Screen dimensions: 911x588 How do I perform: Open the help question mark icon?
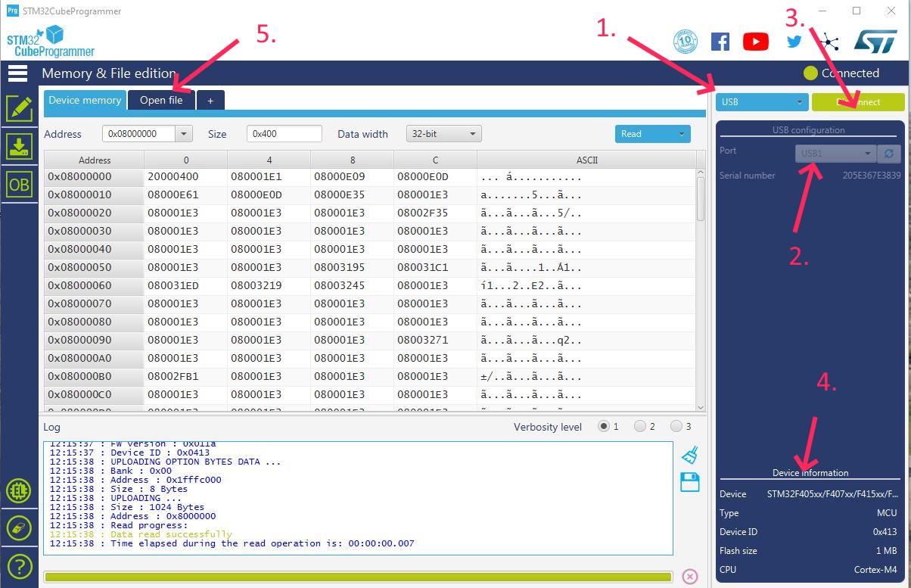pos(19,565)
